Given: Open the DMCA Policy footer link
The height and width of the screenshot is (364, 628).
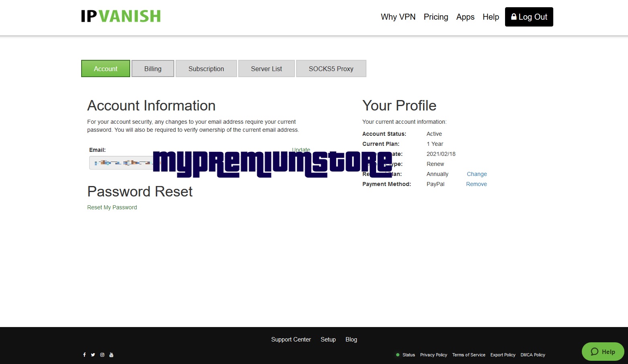Looking at the screenshot, I should (533, 355).
